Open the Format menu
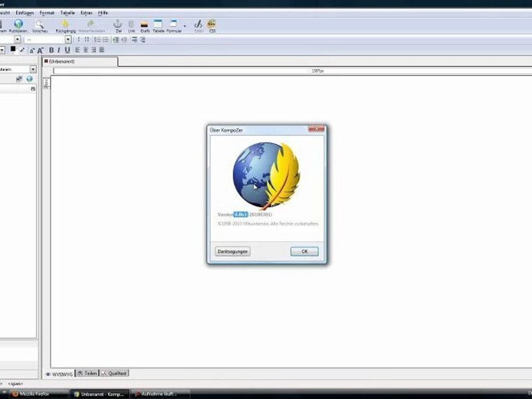 pos(47,13)
